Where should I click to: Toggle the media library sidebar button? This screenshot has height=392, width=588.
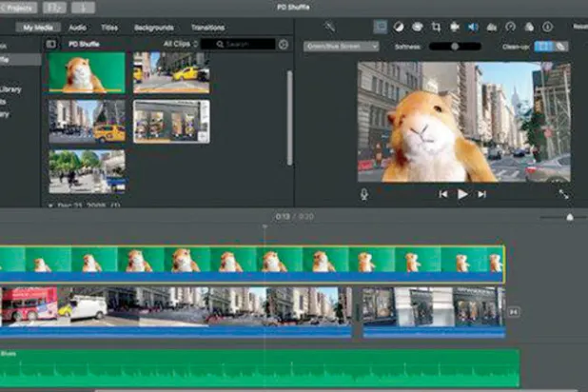point(51,44)
